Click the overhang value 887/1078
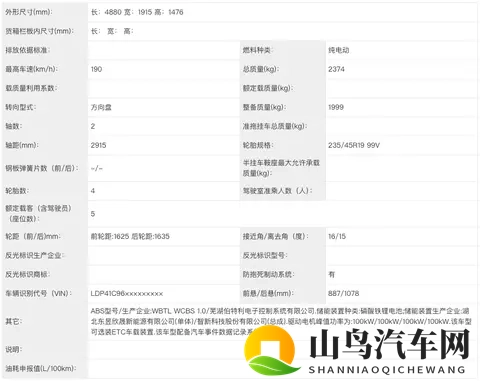 pyautogui.click(x=343, y=294)
